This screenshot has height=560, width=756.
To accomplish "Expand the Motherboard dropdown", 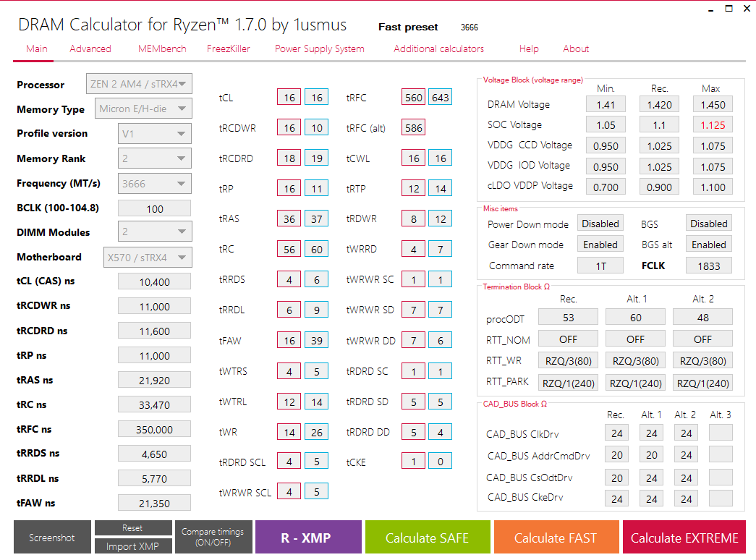I will click(x=148, y=257).
